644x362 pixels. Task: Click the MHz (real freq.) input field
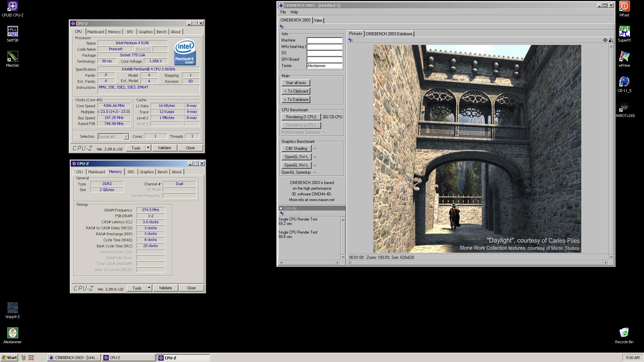point(324,47)
